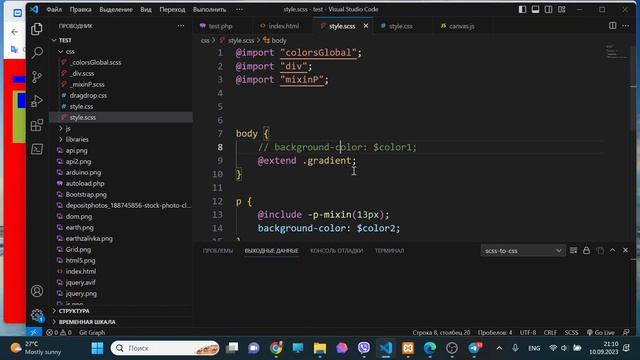Expand the Timeline section

click(x=87, y=322)
